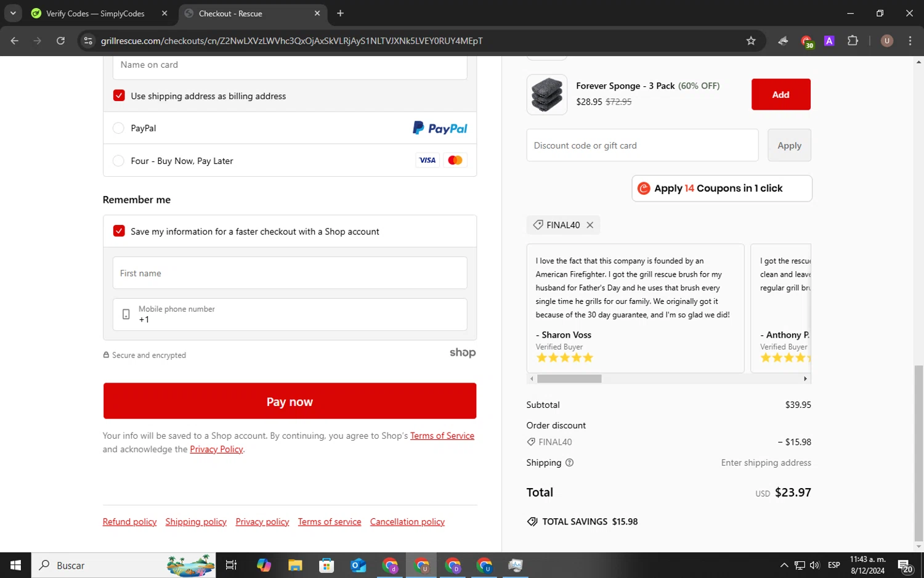Uncheck Save my information for Shop account
Screen dimensions: 924x578
119,231
